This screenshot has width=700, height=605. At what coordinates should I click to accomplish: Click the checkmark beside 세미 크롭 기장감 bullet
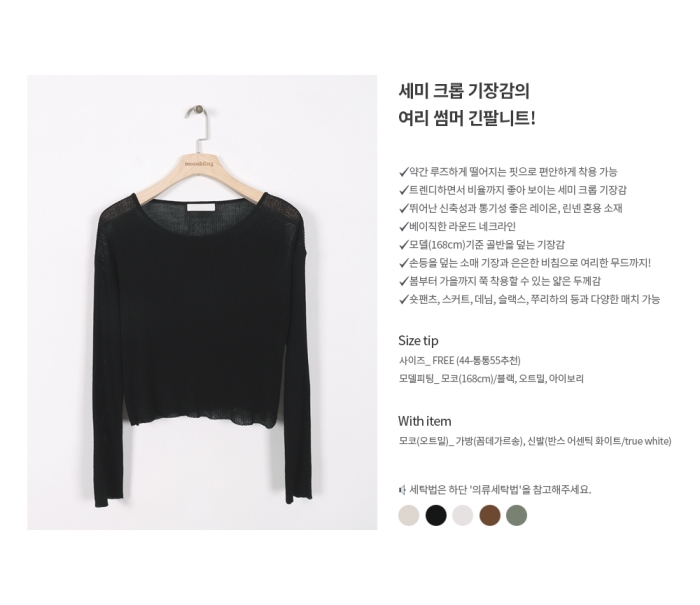click(x=404, y=190)
